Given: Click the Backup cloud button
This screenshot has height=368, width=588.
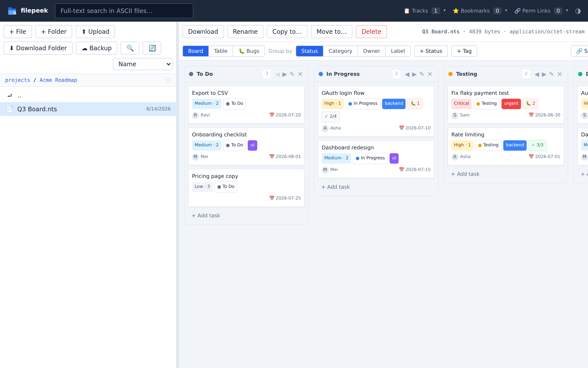Looking at the screenshot, I should [x=96, y=48].
